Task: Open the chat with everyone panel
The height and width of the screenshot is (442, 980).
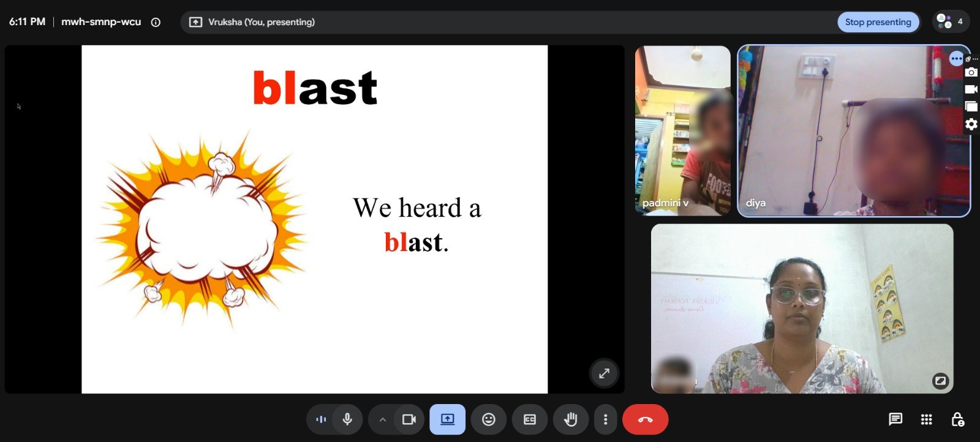Action: [895, 419]
